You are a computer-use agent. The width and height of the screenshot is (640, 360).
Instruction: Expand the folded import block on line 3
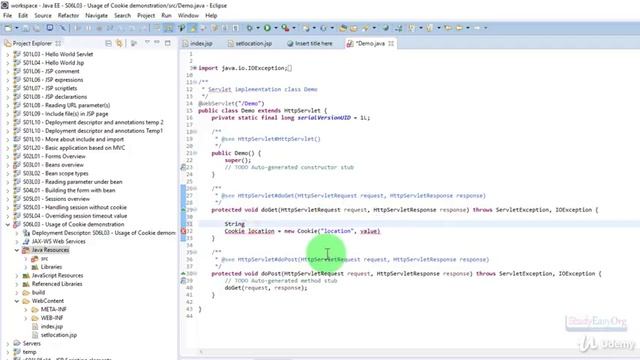tap(195, 68)
